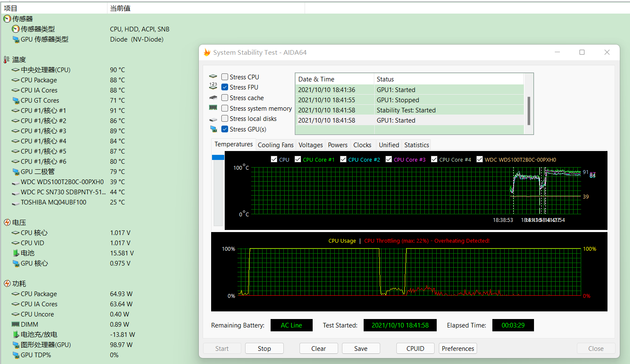Click the Stress FPU 123 icon
Viewport: 630px width, 364px height.
(x=213, y=86)
